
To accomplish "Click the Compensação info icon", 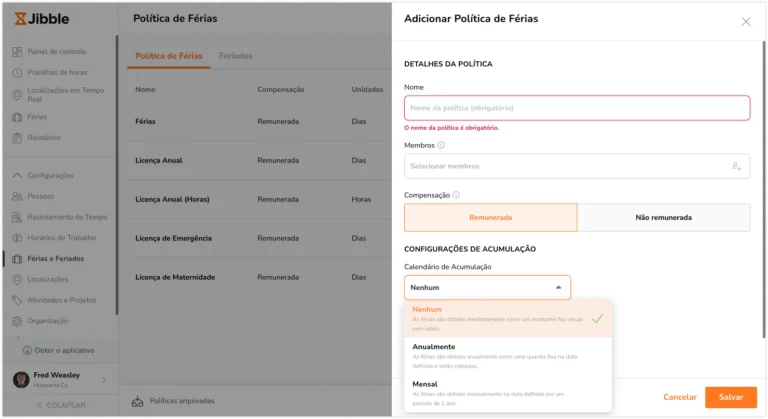I will (x=456, y=195).
